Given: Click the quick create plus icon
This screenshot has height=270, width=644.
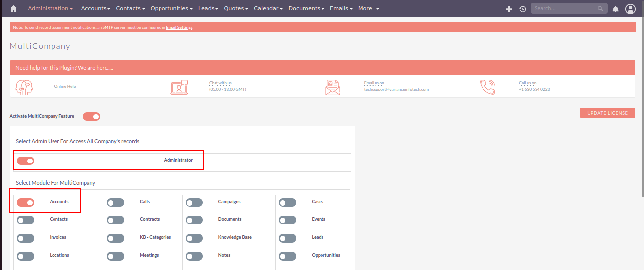Looking at the screenshot, I should pyautogui.click(x=509, y=9).
